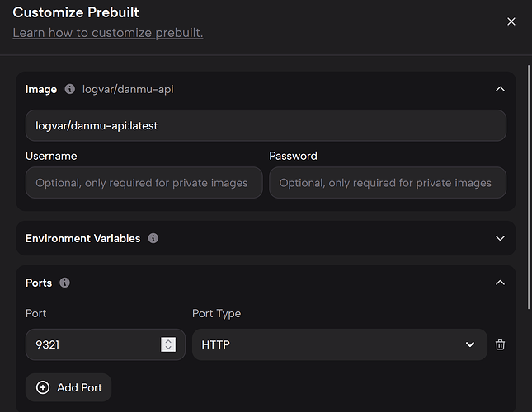Increase port number with stepper up arrow
The image size is (532, 412).
click(168, 341)
